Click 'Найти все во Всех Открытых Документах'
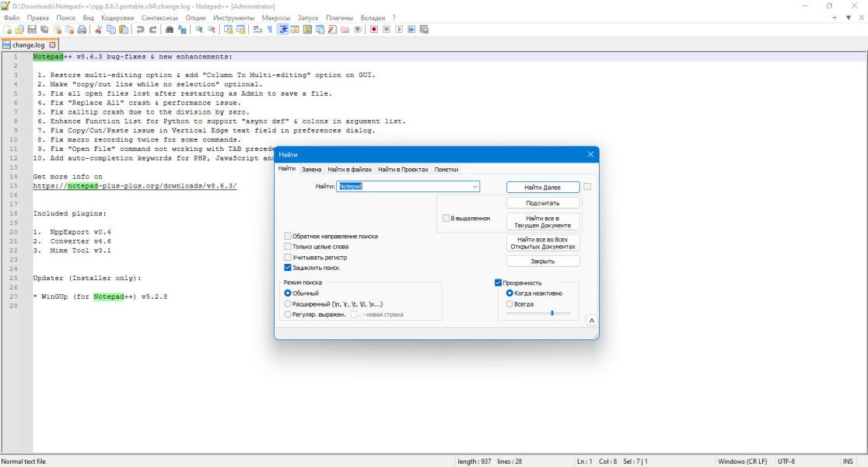 [543, 243]
